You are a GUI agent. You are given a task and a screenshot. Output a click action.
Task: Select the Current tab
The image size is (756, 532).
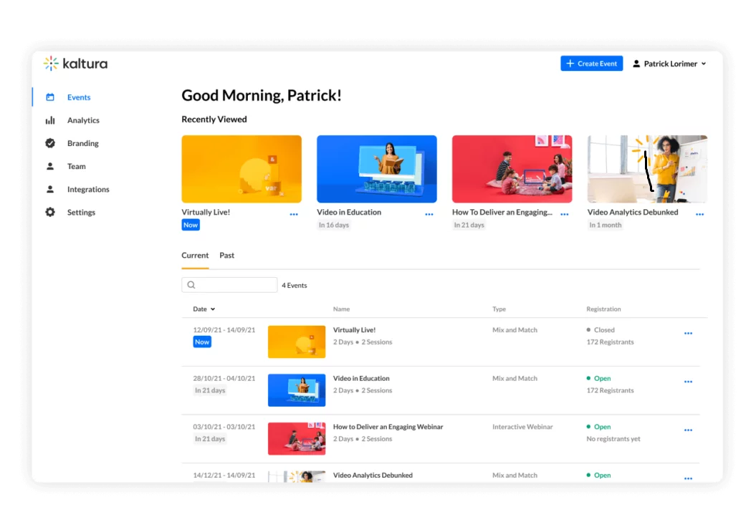coord(195,256)
